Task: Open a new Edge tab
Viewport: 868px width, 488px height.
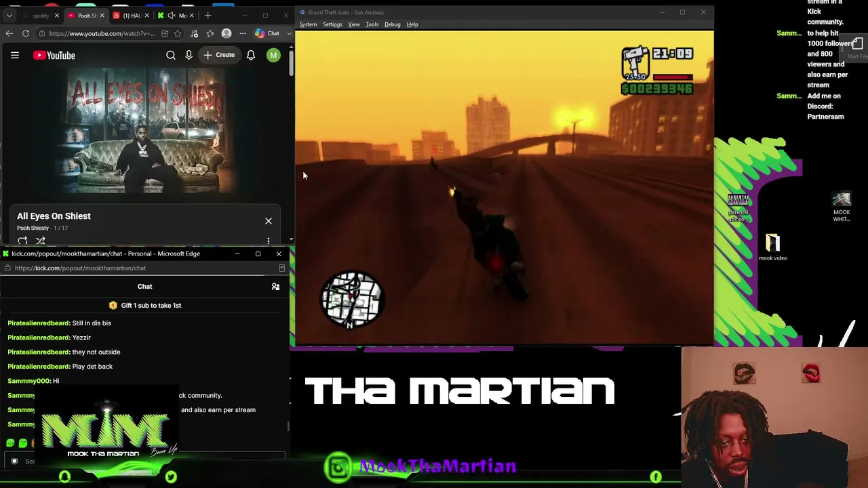Action: click(x=208, y=16)
